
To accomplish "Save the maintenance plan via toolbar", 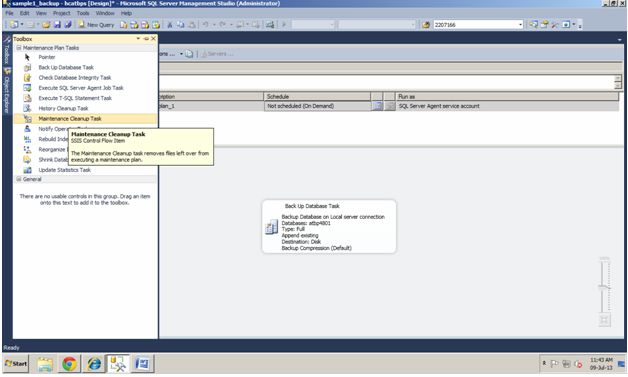I will (57, 25).
